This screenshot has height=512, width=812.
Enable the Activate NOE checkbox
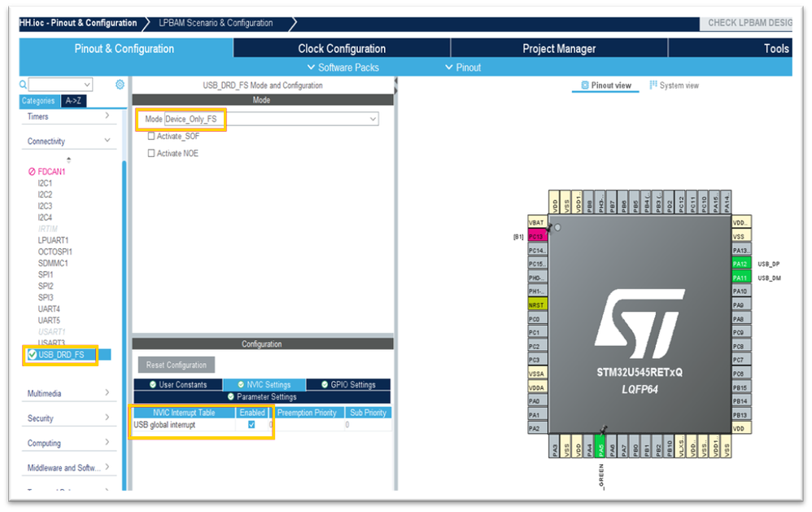[x=151, y=153]
